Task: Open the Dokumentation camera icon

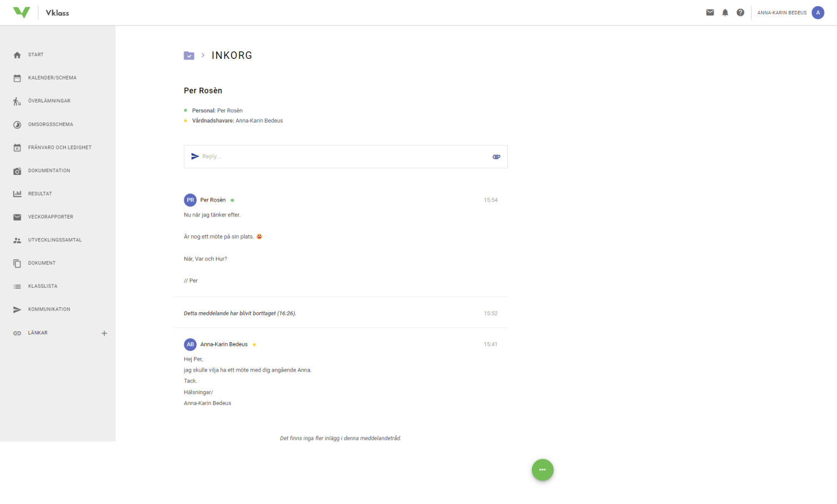Action: (17, 171)
